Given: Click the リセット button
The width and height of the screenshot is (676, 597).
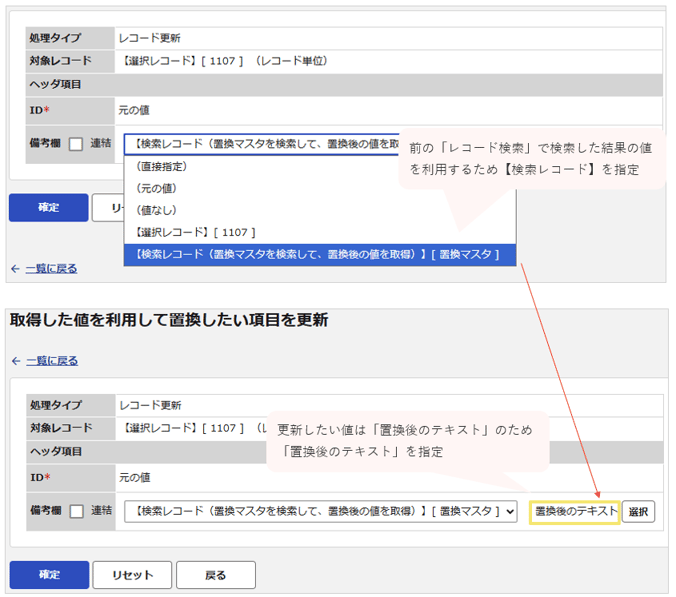Looking at the screenshot, I should 132,575.
